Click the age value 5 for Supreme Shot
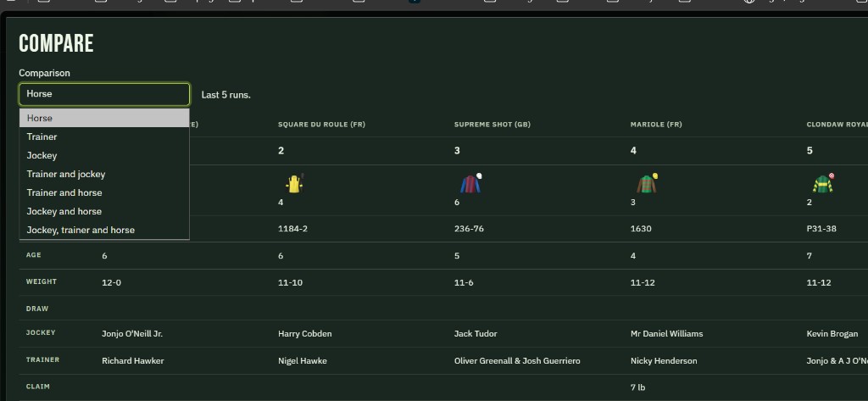Viewport: 868px width, 401px height. (x=457, y=256)
